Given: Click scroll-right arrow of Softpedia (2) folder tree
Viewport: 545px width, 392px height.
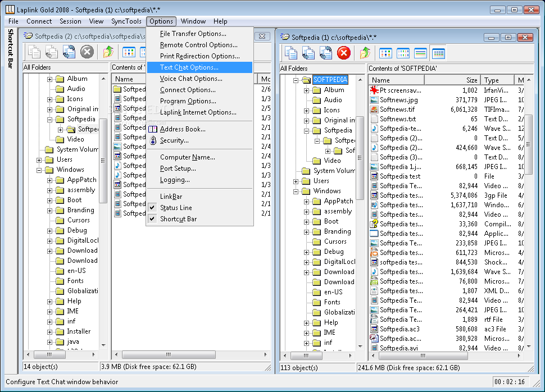Looking at the screenshot, I should click(x=93, y=354).
